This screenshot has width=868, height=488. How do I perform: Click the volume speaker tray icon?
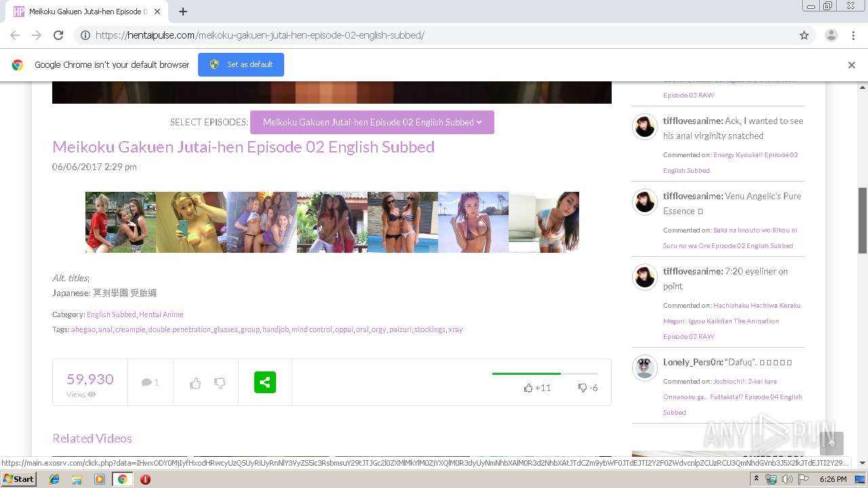click(787, 479)
